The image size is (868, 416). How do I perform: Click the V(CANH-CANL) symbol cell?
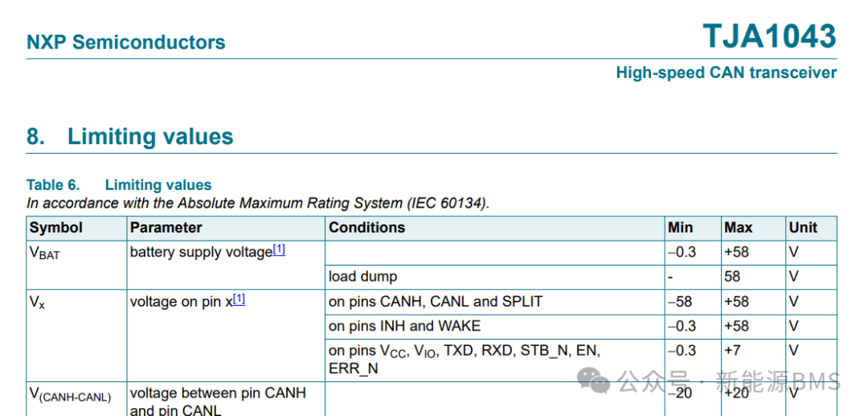coord(71,394)
